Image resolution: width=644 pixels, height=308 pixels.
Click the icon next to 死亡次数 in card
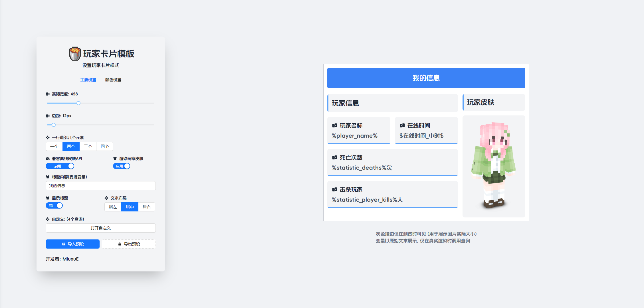coord(335,157)
